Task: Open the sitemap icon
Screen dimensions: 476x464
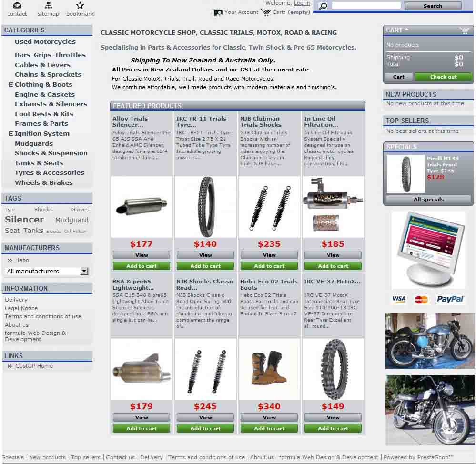Action: click(48, 5)
